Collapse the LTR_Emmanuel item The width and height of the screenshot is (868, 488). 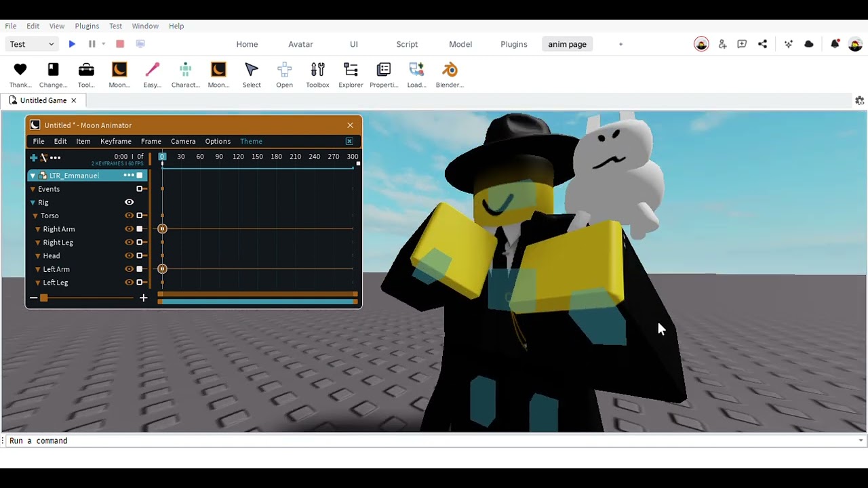33,176
